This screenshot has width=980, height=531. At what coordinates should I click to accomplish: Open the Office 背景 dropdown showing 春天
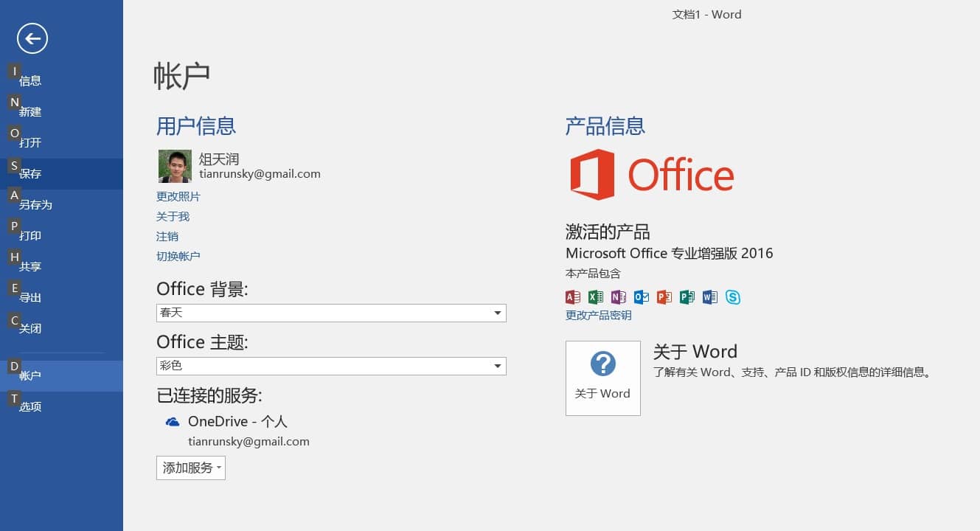pyautogui.click(x=331, y=313)
